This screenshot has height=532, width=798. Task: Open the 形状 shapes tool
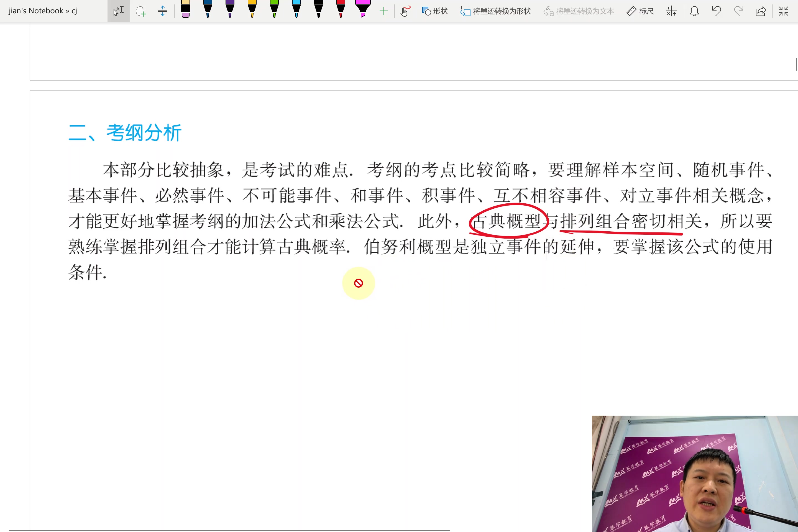point(435,11)
